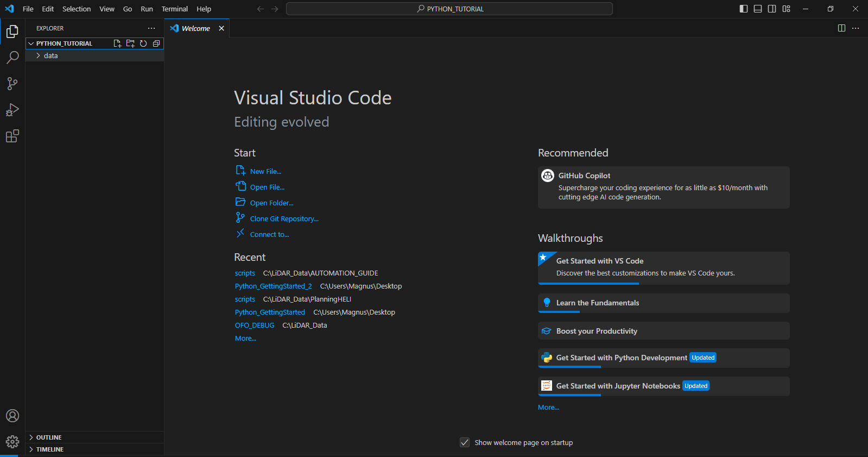
Task: Create a new file in PYTHON_TUTORIAL
Action: pos(117,43)
